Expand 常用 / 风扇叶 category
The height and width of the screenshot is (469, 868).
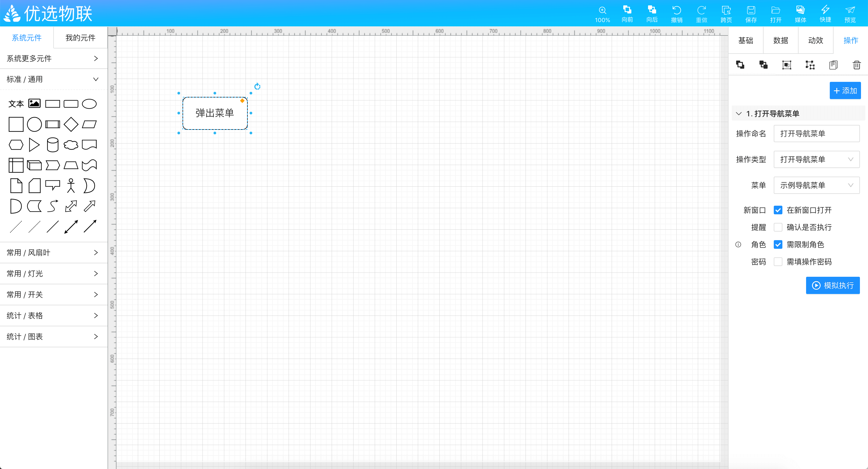pos(54,252)
